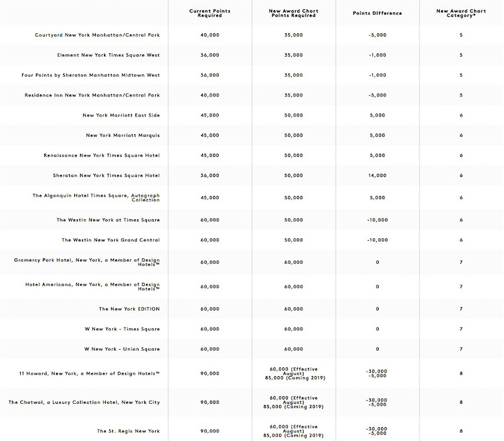The height and width of the screenshot is (441, 504).
Task: Click the New Award Chart Points Required header
Action: [294, 13]
